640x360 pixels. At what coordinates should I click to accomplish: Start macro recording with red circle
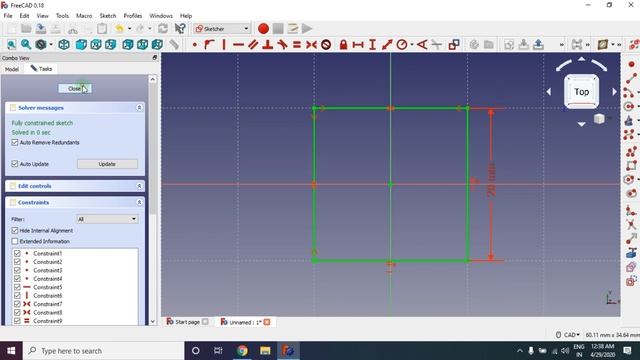[263, 29]
